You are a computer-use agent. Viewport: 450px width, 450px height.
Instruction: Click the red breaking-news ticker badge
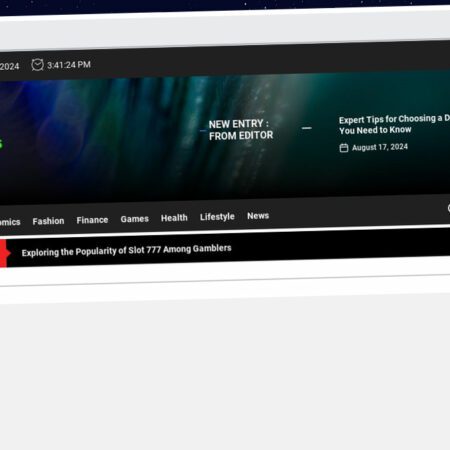coord(4,254)
